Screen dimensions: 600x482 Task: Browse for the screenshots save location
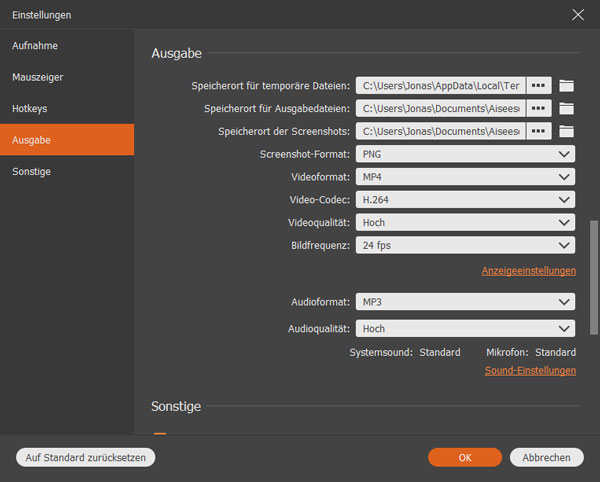point(539,132)
